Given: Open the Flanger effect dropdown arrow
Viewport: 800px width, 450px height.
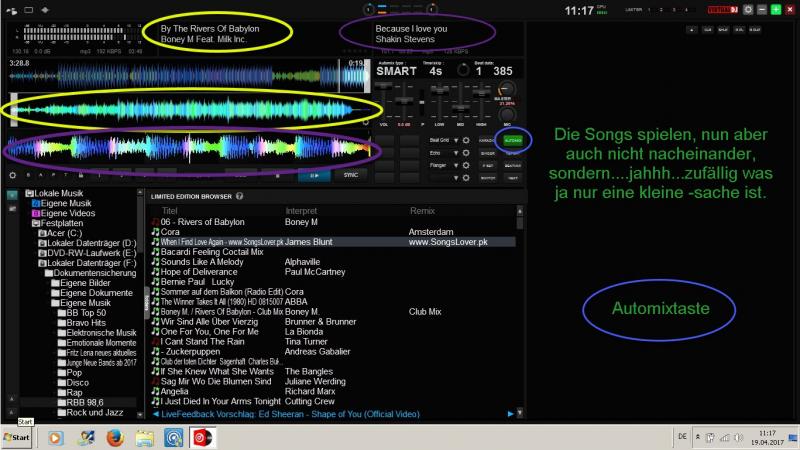Looking at the screenshot, I should click(456, 165).
